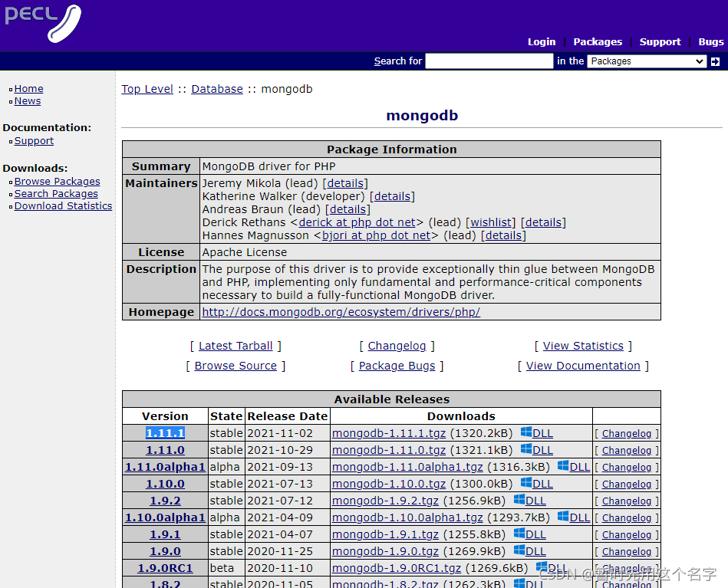Open Bugs in top navigation
728x588 pixels.
pyautogui.click(x=711, y=41)
